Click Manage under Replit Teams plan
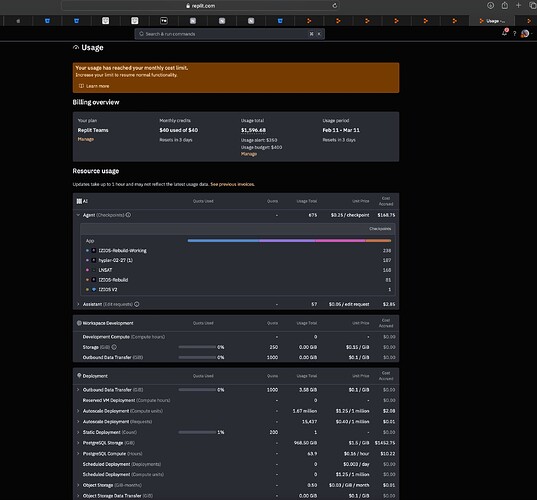 [86, 139]
